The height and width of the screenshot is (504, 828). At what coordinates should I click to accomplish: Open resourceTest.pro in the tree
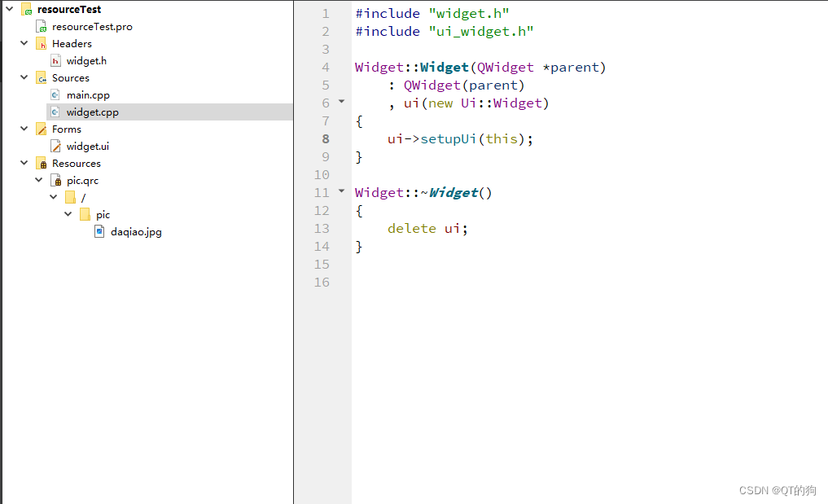click(92, 26)
